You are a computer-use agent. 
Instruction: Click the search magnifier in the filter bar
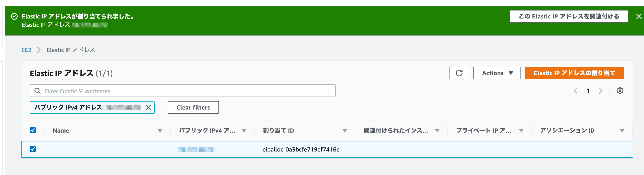(38, 91)
